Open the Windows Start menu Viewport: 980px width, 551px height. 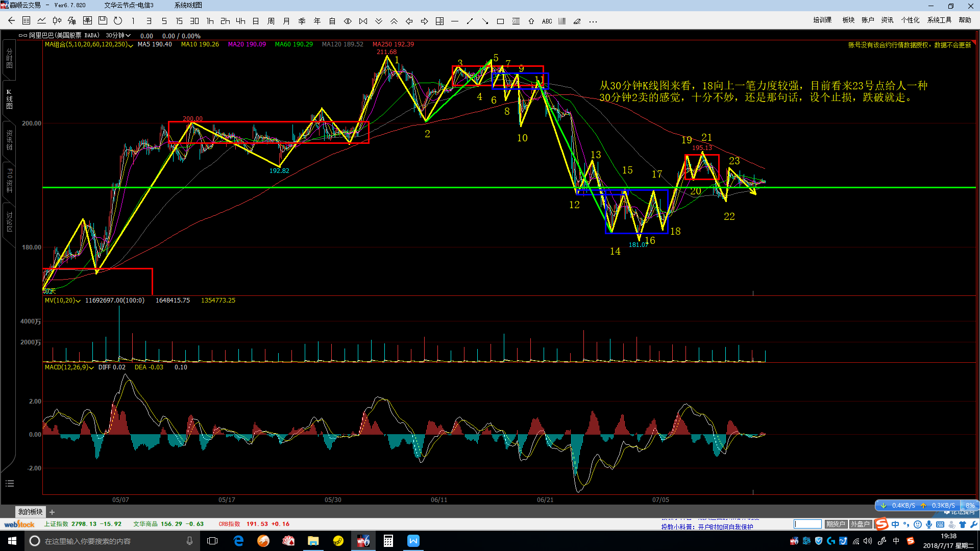(12, 541)
